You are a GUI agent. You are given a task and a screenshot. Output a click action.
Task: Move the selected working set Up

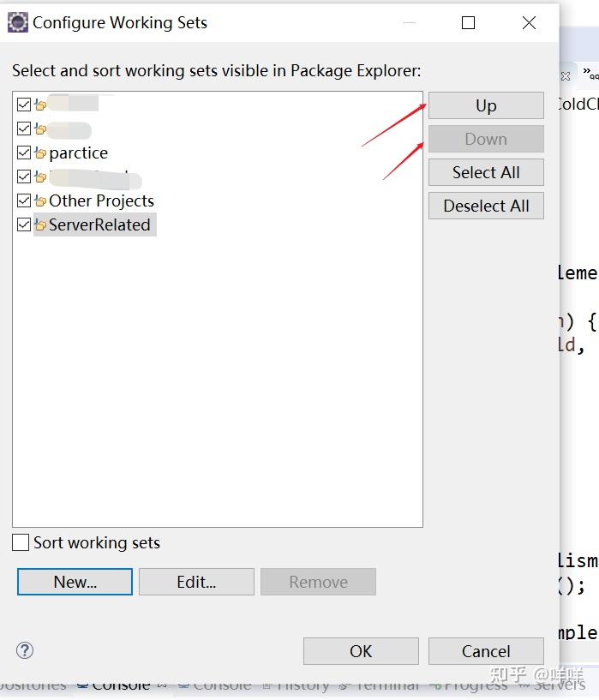pyautogui.click(x=486, y=105)
